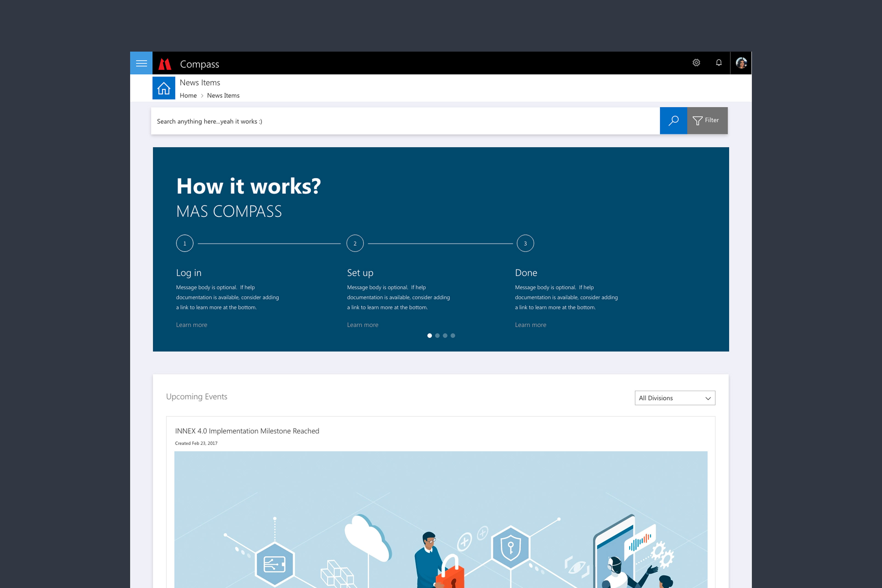Click the blue home icon
This screenshot has height=588, width=882.
click(x=164, y=88)
